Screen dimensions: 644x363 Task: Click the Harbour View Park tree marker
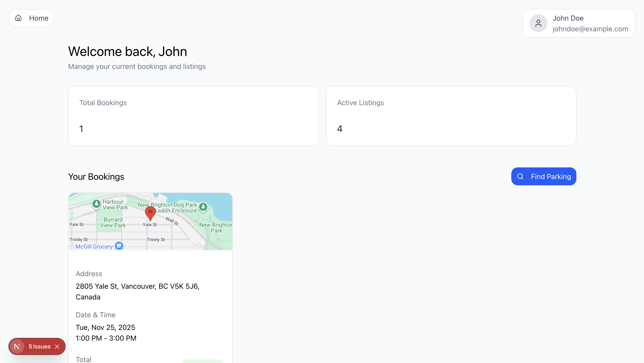pos(96,204)
